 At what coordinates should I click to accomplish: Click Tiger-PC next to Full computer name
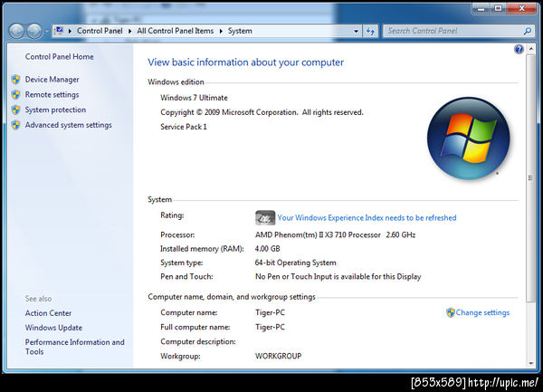(270, 327)
